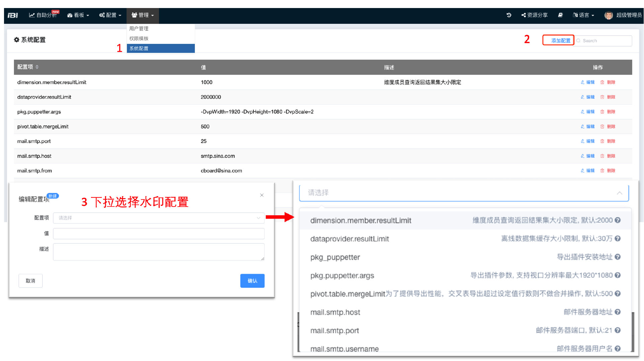Choose 权限模板 from the management menu
This screenshot has height=361, width=644.
161,38
